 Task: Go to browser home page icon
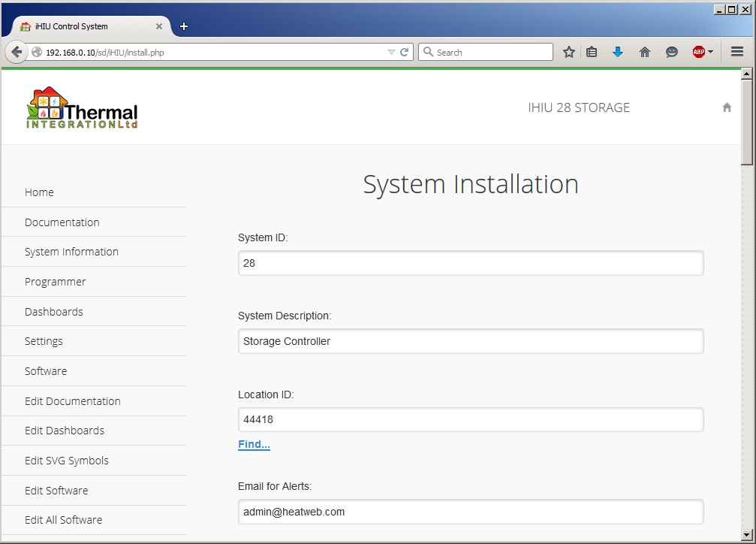click(645, 52)
